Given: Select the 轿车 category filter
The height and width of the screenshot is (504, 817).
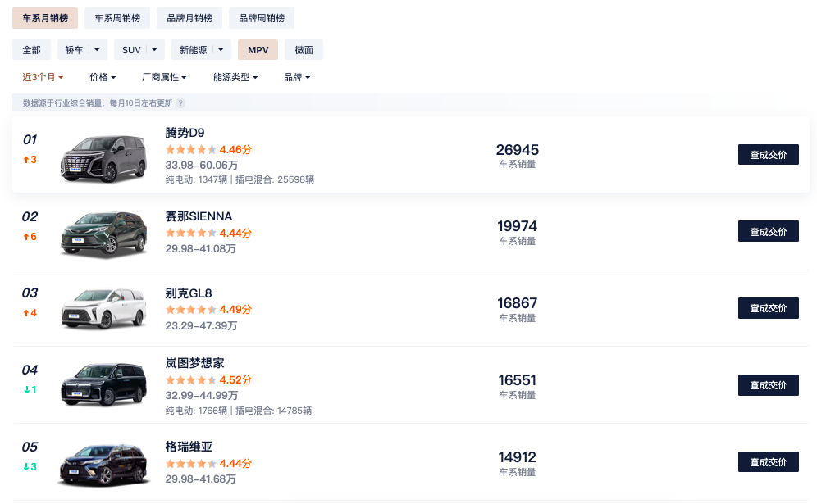Looking at the screenshot, I should (74, 50).
